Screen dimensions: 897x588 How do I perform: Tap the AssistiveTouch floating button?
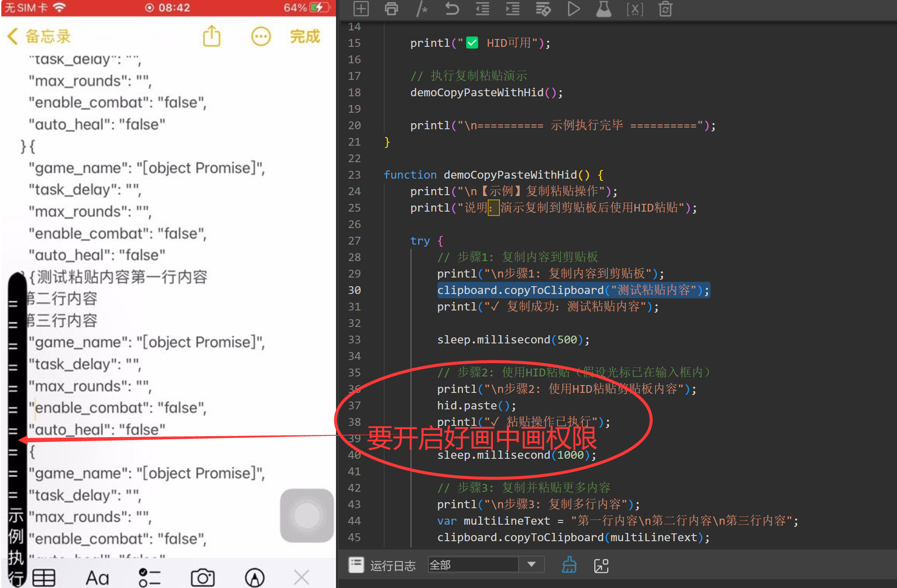point(307,515)
